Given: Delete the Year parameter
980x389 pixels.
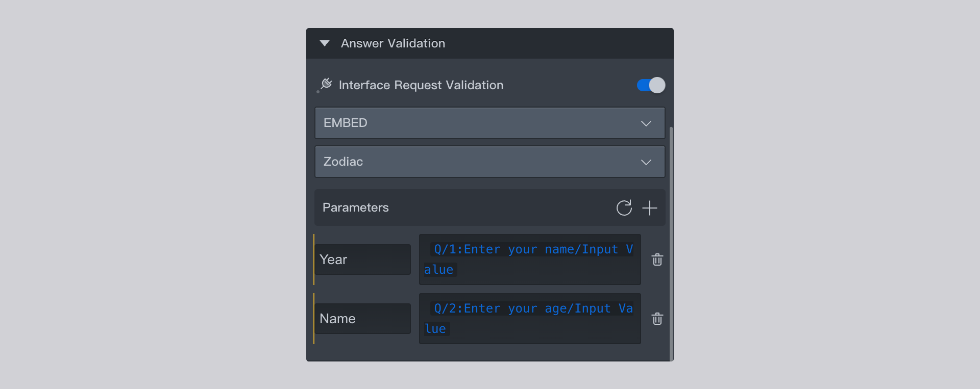Looking at the screenshot, I should 657,260.
